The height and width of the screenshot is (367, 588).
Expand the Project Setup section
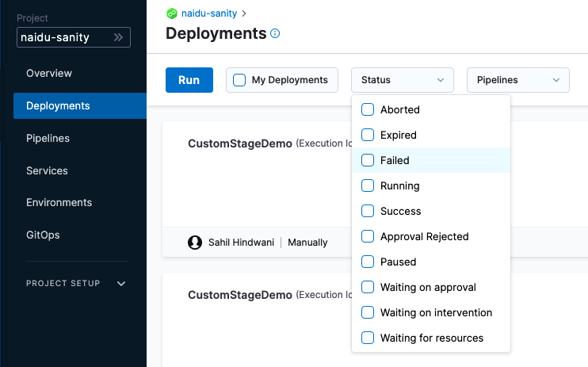point(121,283)
